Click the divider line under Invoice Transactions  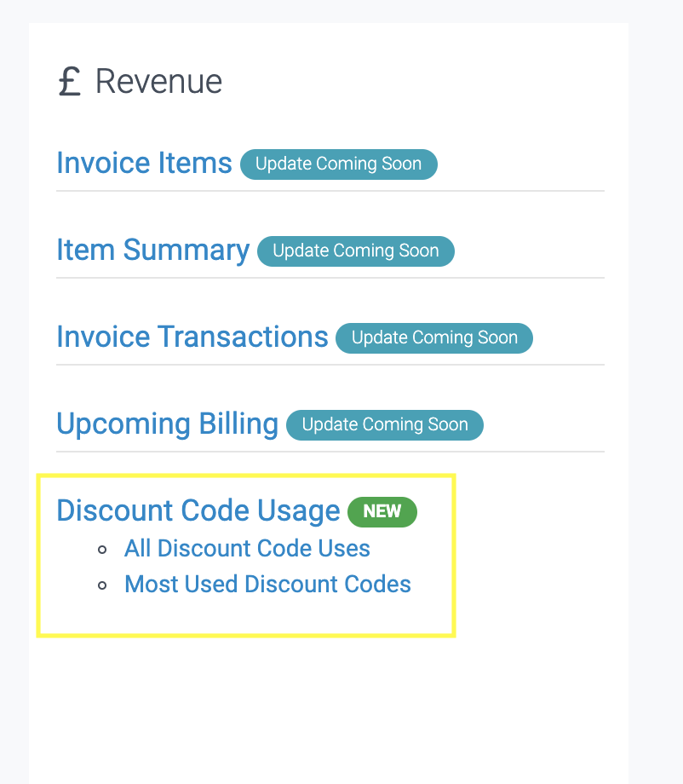[x=330, y=365]
